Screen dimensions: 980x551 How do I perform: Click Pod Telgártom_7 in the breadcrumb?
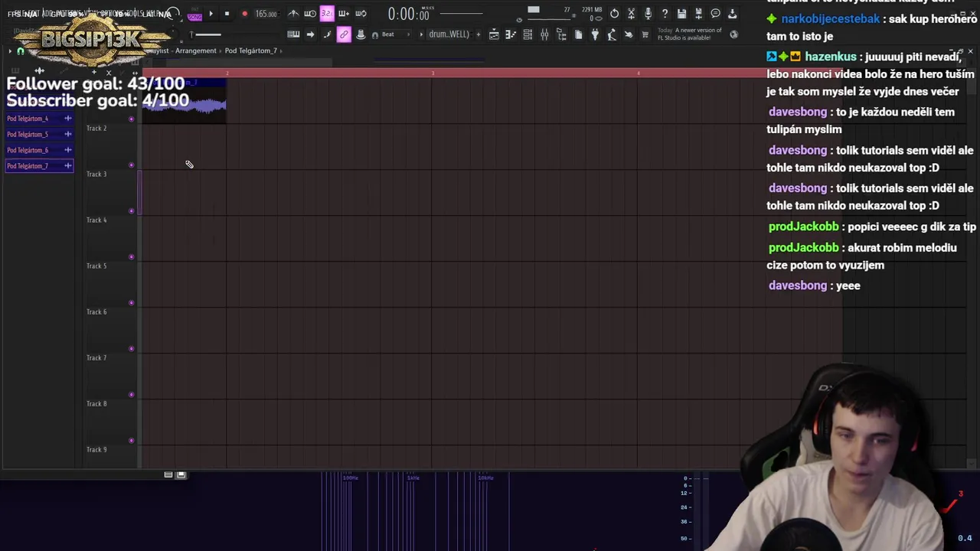(251, 51)
